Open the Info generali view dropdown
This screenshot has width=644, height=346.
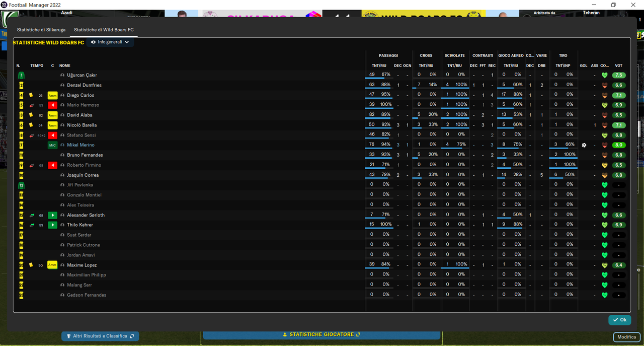click(110, 42)
